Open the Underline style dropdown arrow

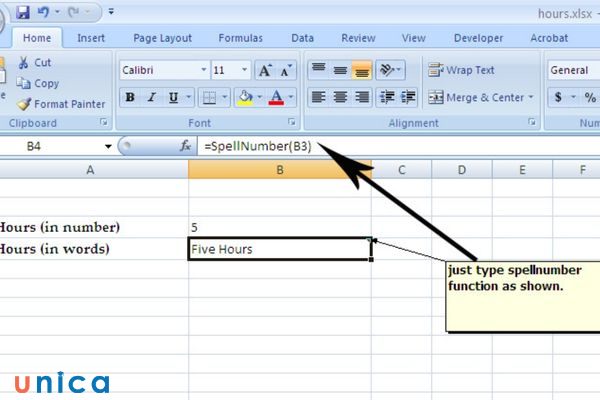189,97
